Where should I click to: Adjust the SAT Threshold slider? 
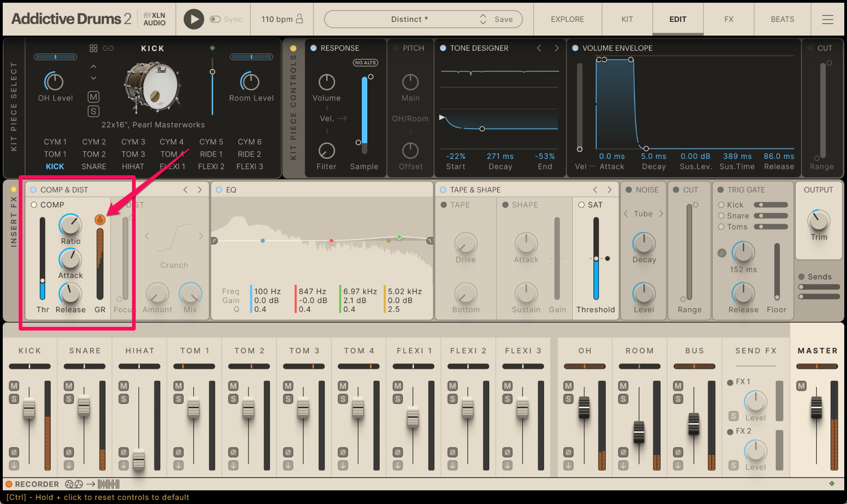596,259
